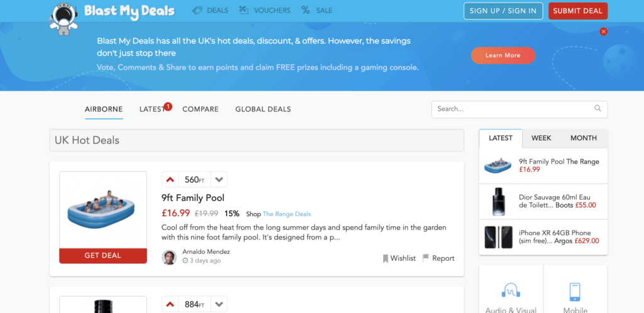Open VOUCHERS in the top navigation
Viewport: 644px width, 313px height.
272,11
